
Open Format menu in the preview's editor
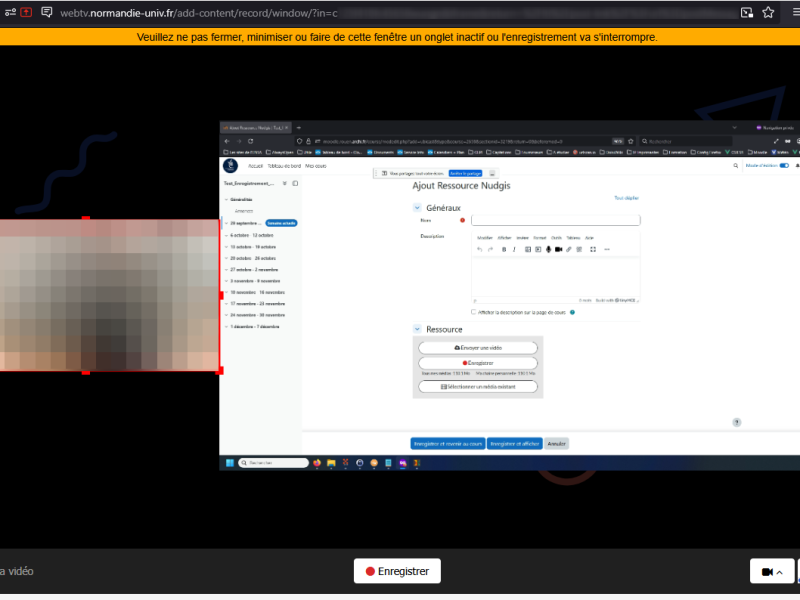pyautogui.click(x=539, y=238)
